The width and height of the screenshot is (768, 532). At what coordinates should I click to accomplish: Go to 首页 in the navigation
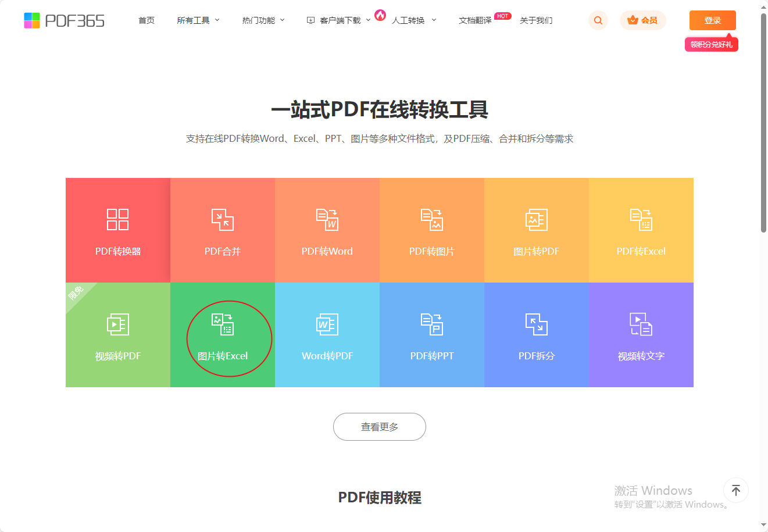point(147,20)
